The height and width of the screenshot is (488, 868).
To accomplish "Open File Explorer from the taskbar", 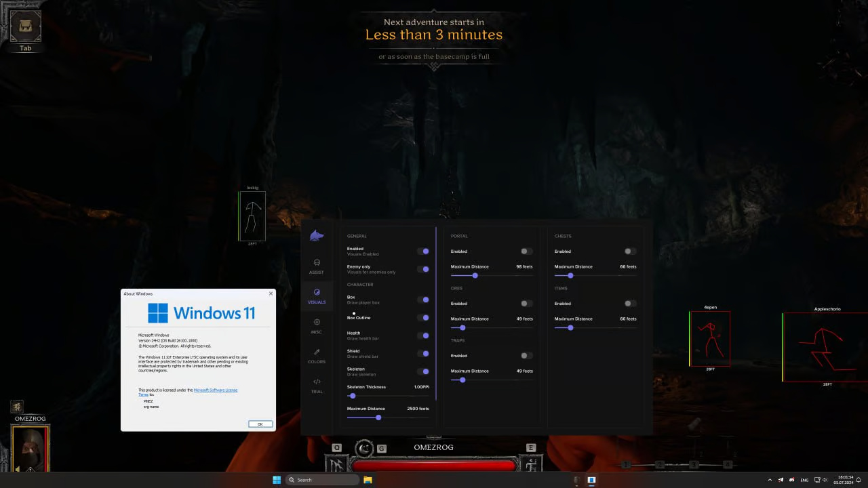I will 368,480.
